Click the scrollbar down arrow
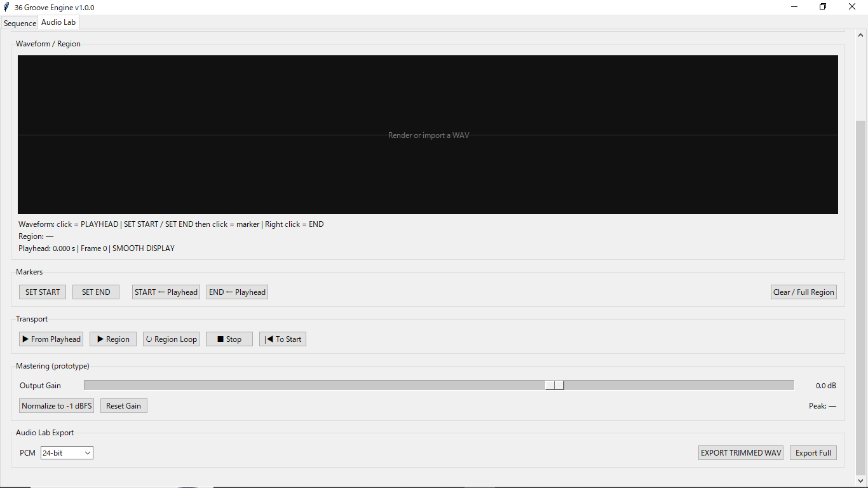Viewport: 868px width, 488px height. 861,481
